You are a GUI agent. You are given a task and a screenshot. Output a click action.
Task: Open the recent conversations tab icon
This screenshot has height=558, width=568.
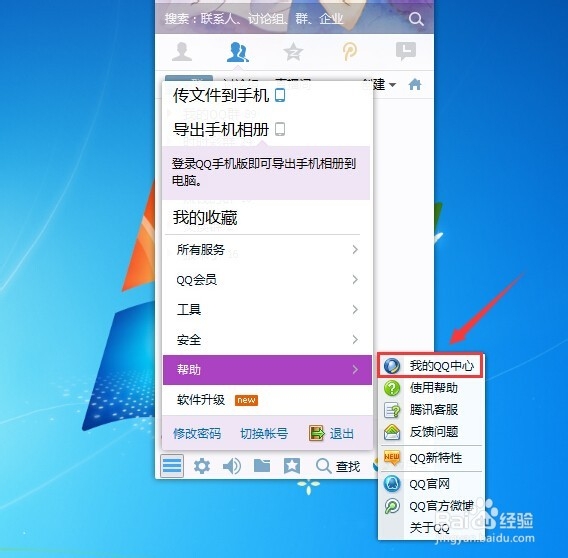(406, 51)
